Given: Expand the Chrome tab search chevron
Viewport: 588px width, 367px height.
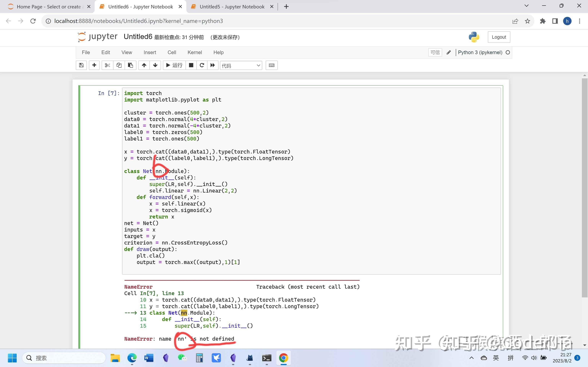Looking at the screenshot, I should click(x=527, y=6).
